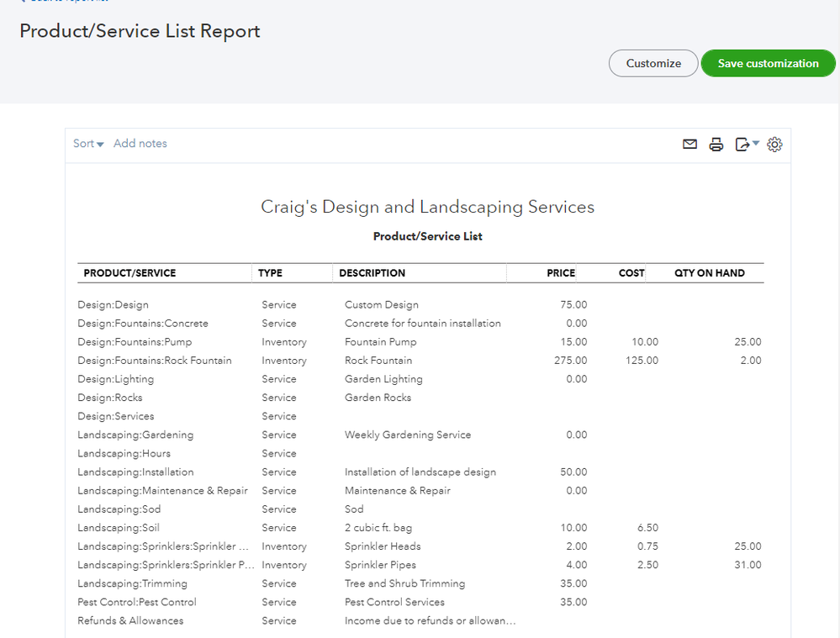
Task: Open the export report icon
Action: [x=742, y=145]
